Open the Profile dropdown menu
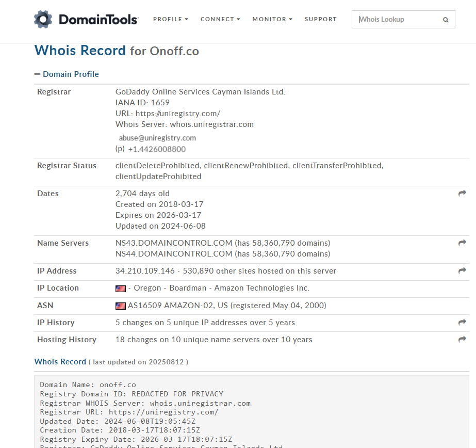Screen dimensions: 476x448 pos(170,19)
